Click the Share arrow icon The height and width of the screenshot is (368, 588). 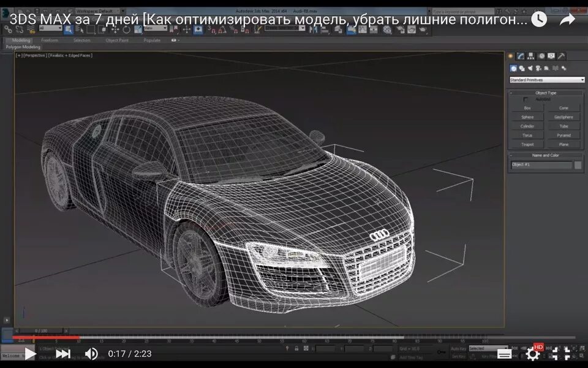pyautogui.click(x=567, y=19)
